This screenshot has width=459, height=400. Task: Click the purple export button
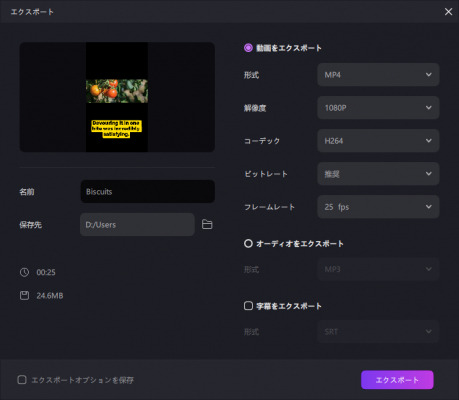[397, 380]
